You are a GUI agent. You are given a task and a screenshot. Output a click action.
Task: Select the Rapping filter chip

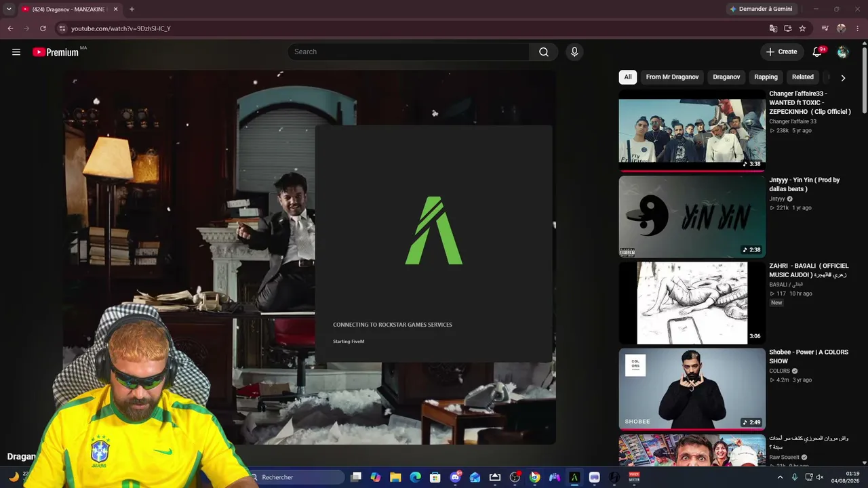[x=766, y=77]
